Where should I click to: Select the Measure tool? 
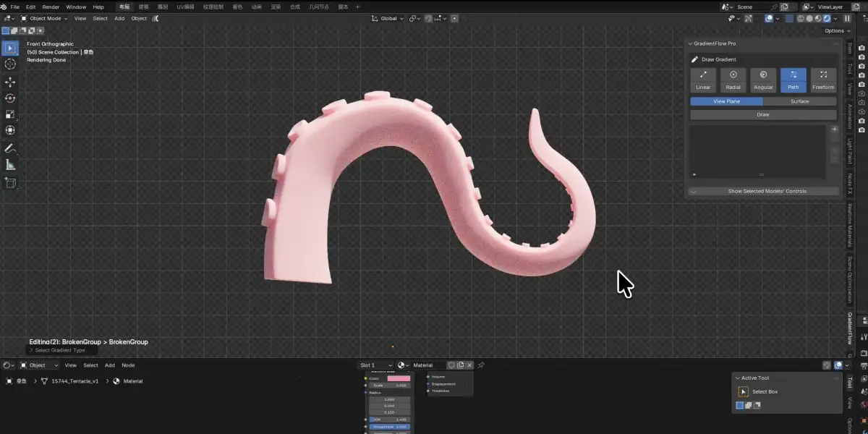(x=10, y=165)
